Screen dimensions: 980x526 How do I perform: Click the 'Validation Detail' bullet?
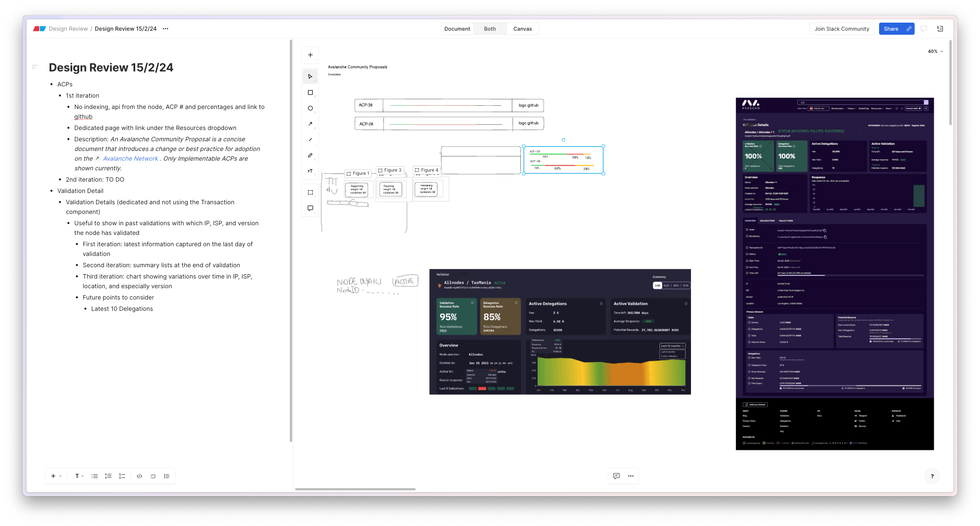[80, 191]
